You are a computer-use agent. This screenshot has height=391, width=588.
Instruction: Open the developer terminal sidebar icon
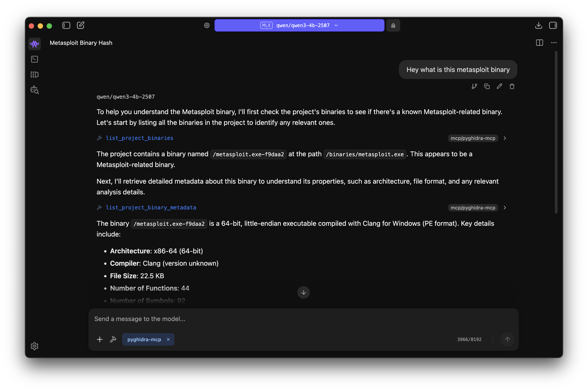(35, 59)
